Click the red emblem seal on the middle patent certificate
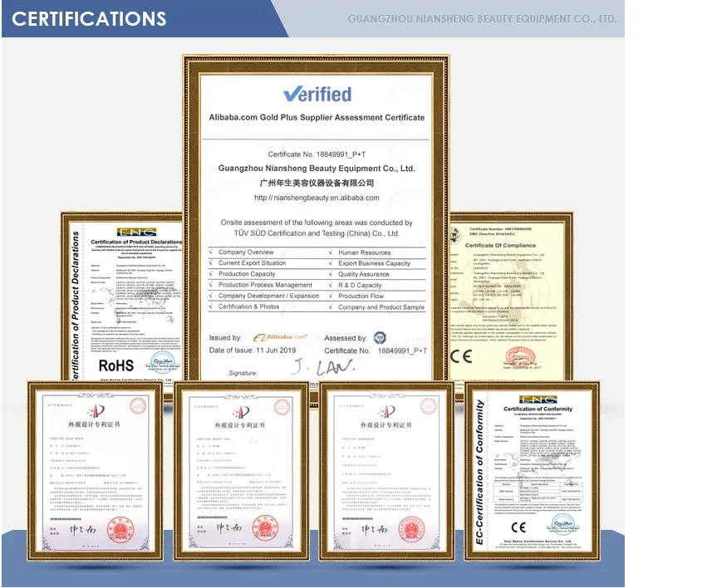Screen dimensions: 702x588 point(265,528)
